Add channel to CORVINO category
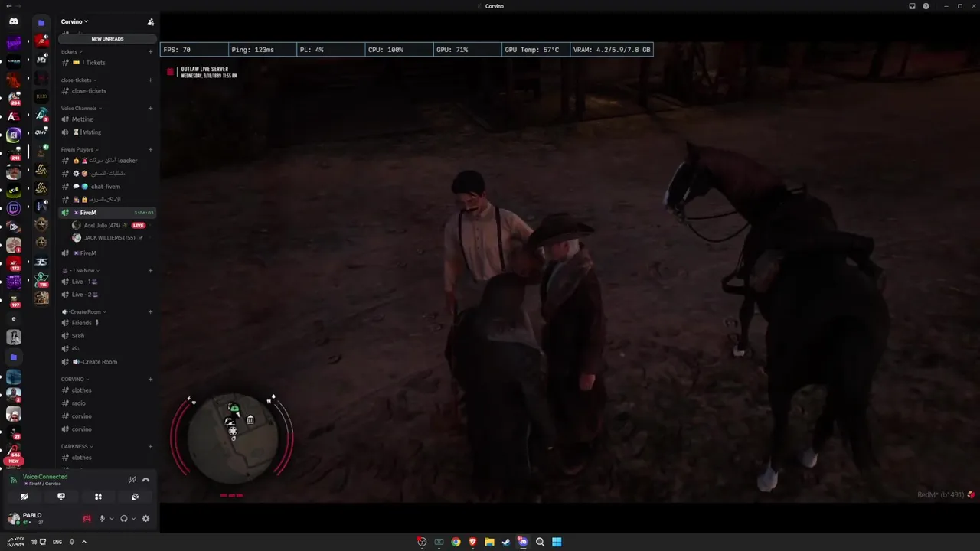Screen dimensions: 980x551 150,379
